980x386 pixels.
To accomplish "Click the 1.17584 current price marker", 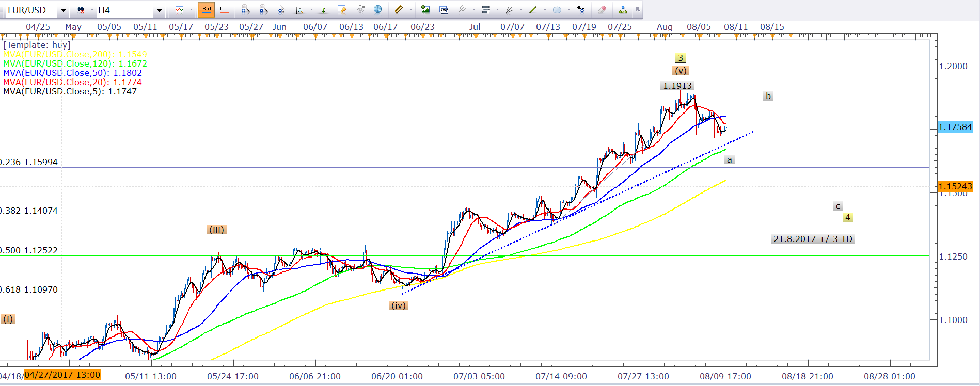I will click(955, 127).
